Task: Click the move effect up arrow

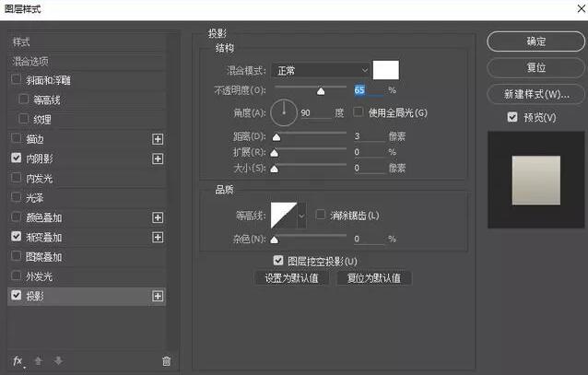Action: pos(38,361)
